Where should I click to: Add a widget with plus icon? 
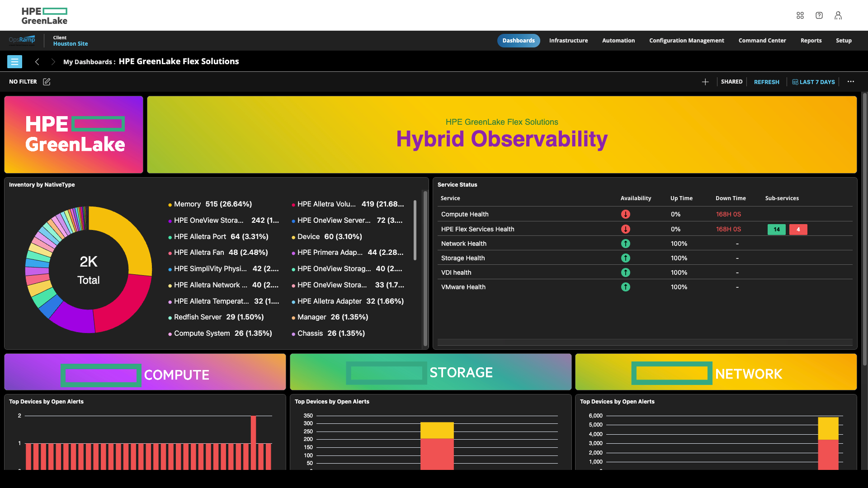pos(705,82)
